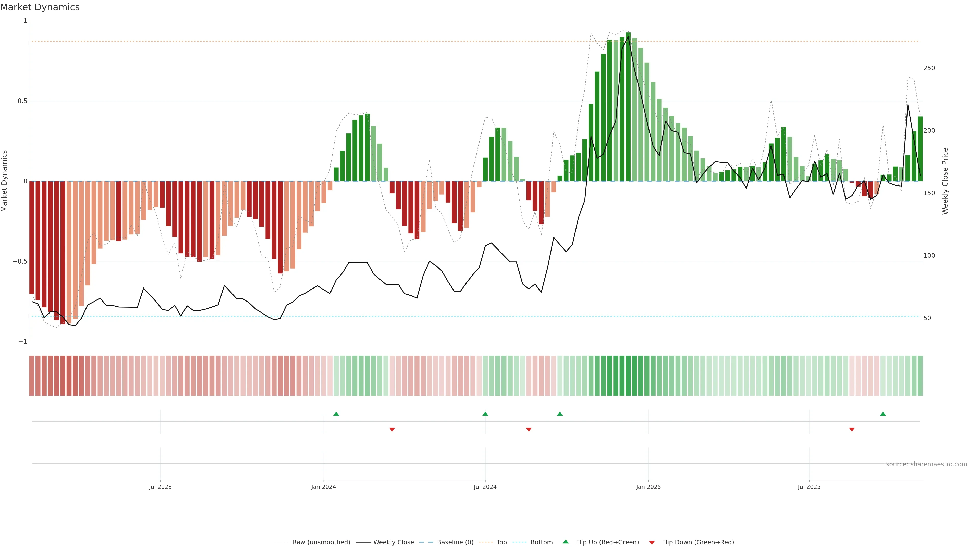The image size is (980, 551).
Task: Click the first red flip-down triangle marker
Action: coord(392,429)
